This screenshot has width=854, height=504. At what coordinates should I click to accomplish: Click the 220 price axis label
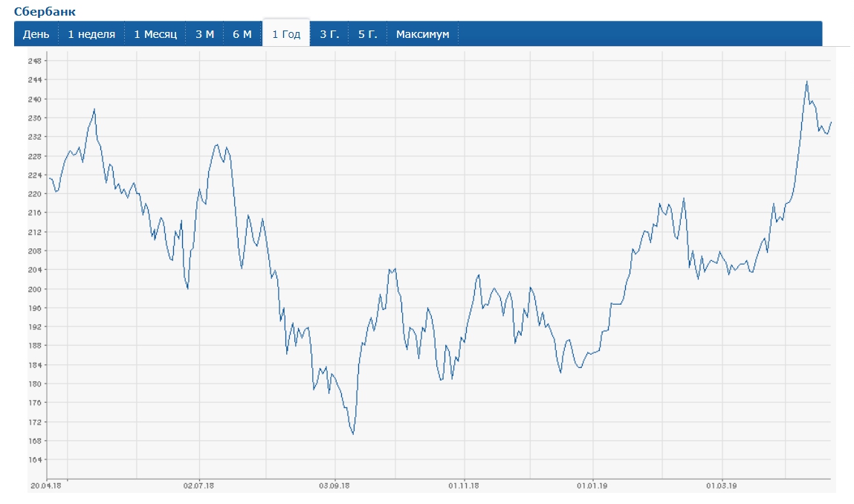click(35, 194)
